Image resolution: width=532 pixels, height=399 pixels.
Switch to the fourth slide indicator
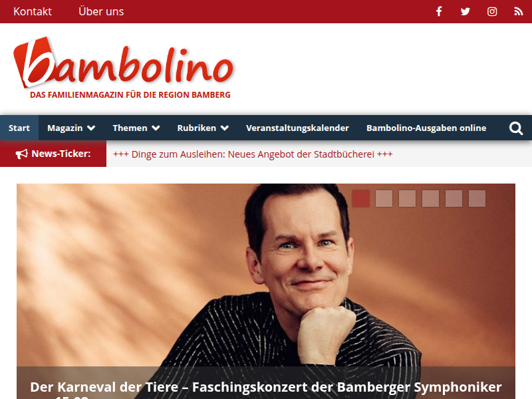tap(430, 198)
